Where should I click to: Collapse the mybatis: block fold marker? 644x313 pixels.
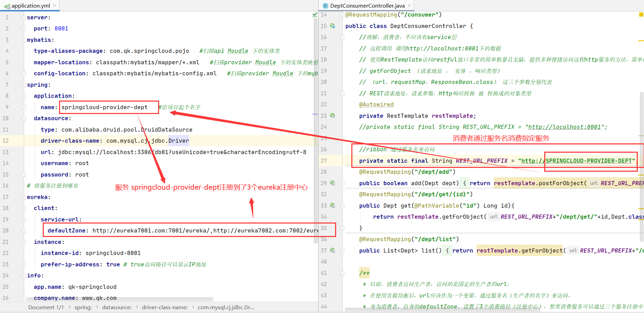tap(24, 40)
